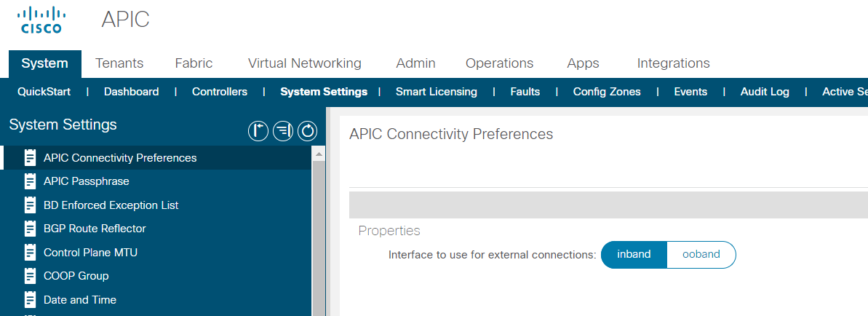This screenshot has height=316, width=868.
Task: Open the Controllers submenu
Action: pos(220,92)
